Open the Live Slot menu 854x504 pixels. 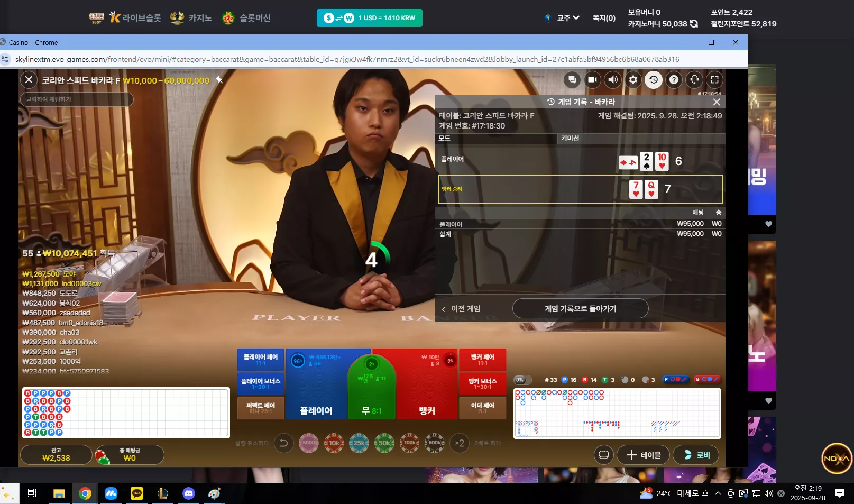pyautogui.click(x=135, y=17)
